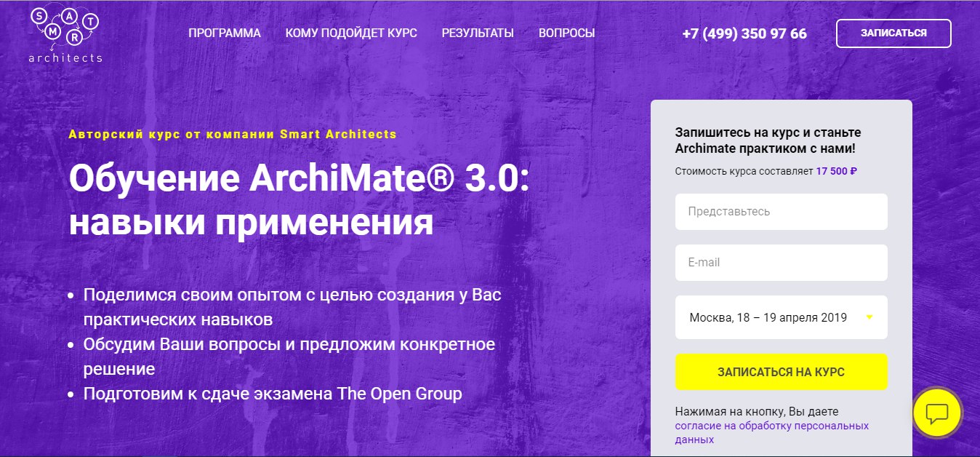The height and width of the screenshot is (457, 980).
Task: Click the text Авторский курс от компании Smart Architects
Action: 233,134
